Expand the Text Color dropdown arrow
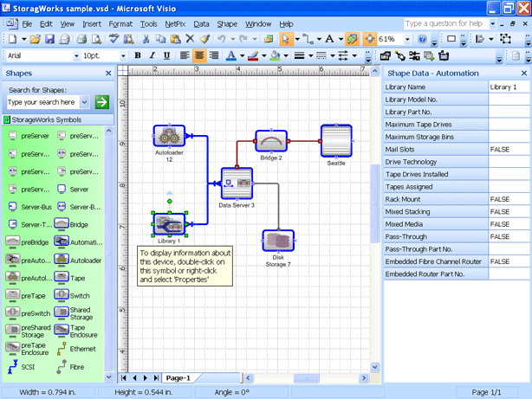The image size is (532, 399). pyautogui.click(x=242, y=55)
